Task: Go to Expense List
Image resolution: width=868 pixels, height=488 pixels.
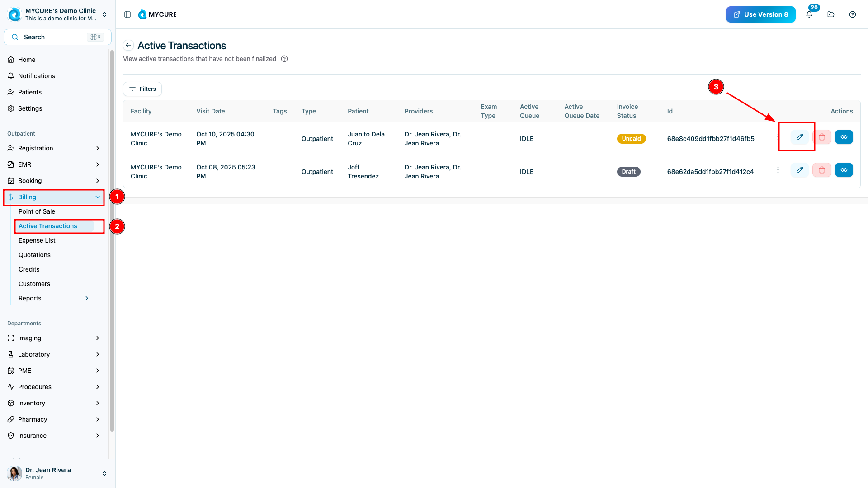Action: (x=37, y=240)
